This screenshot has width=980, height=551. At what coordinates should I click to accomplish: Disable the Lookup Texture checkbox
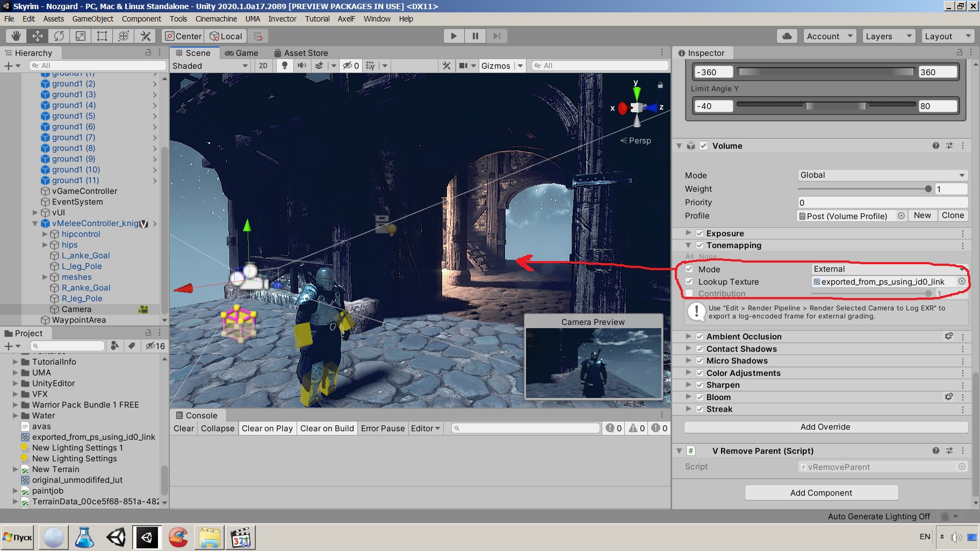689,281
